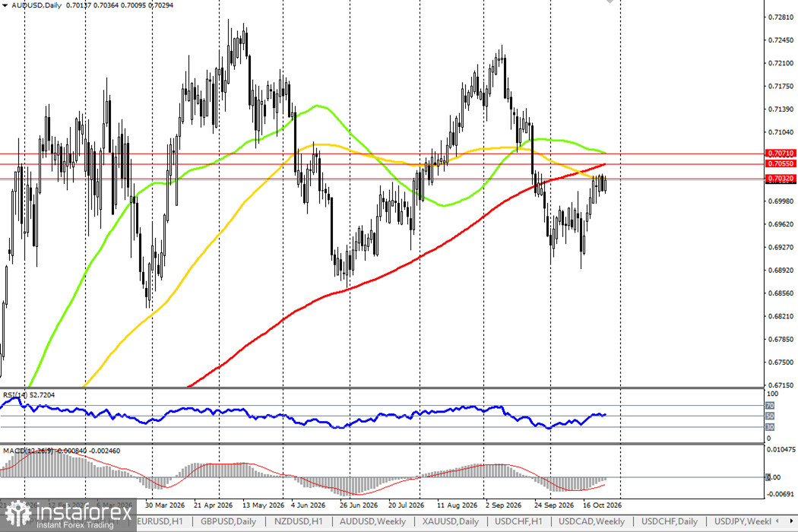Click the -0.00691 MACD scale value
Viewport: 798px width, 532px height.
(x=781, y=494)
